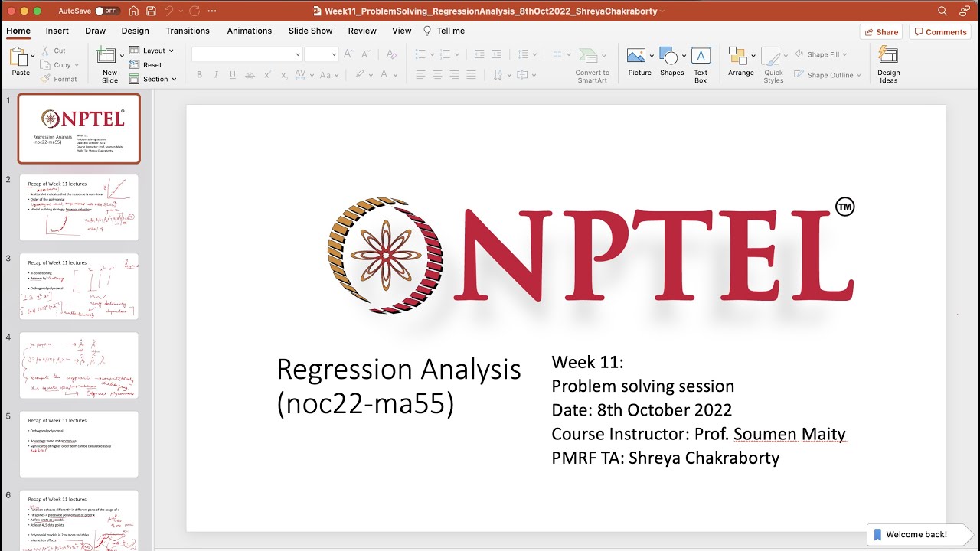980x551 pixels.
Task: Open the View tab
Action: coord(402,31)
